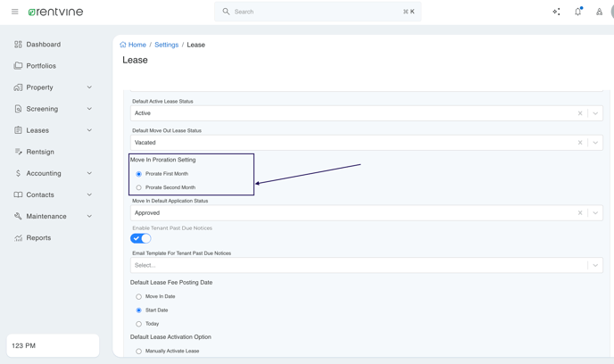Clear the Default Active Lease Status value
This screenshot has width=614, height=364.
pyautogui.click(x=580, y=113)
